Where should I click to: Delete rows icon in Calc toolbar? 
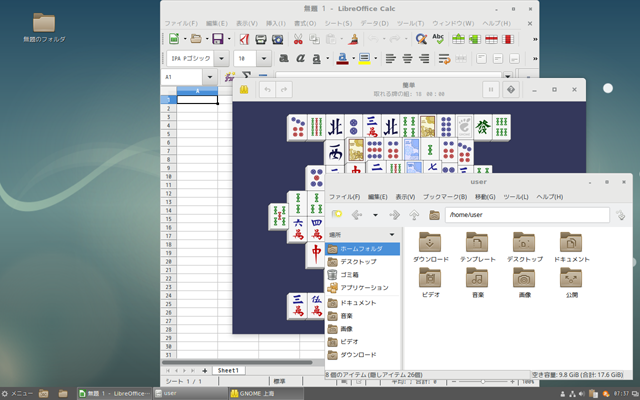(x=491, y=39)
